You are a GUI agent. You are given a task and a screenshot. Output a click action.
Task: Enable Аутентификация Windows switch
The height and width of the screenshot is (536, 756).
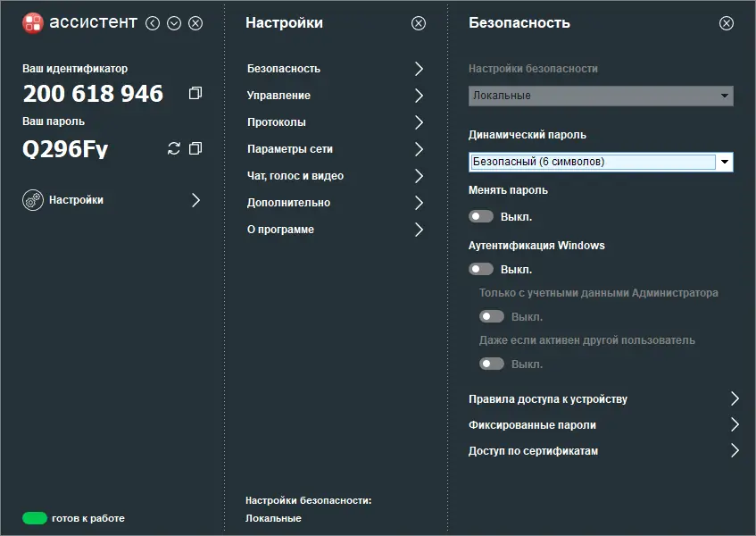coord(481,269)
